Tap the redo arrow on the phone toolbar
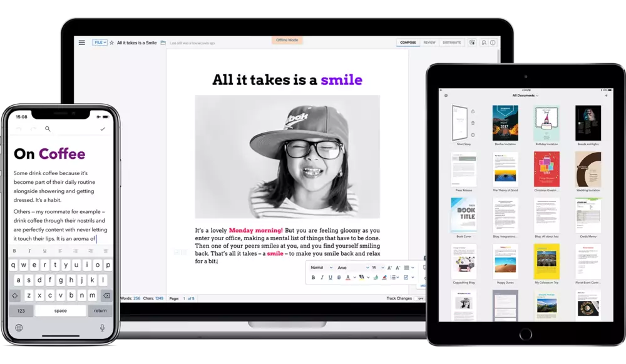Image resolution: width=626 pixels, height=364 pixels. [x=33, y=129]
